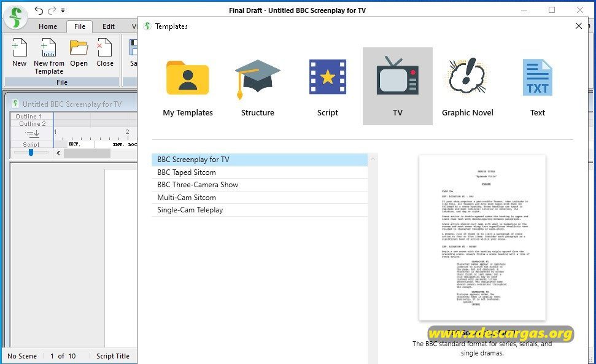Click No Scene in status bar

pyautogui.click(x=22, y=356)
